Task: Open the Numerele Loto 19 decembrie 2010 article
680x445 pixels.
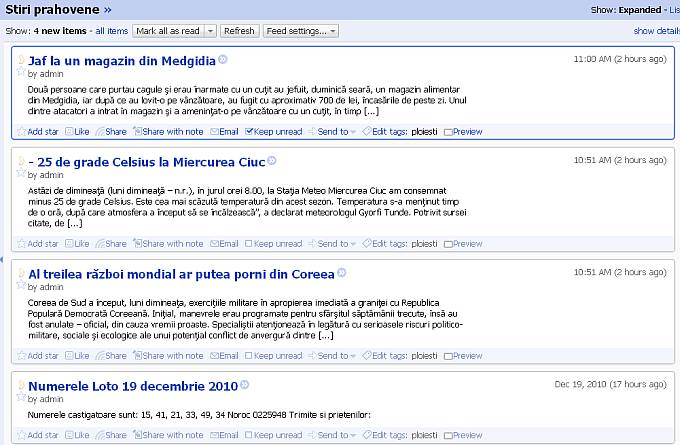Action: coord(132,385)
